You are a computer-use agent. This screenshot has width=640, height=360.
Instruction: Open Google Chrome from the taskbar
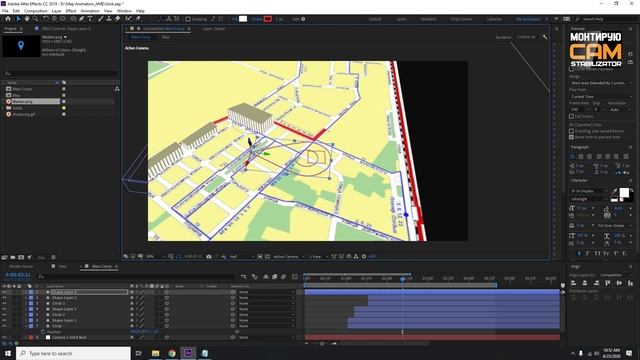172,353
